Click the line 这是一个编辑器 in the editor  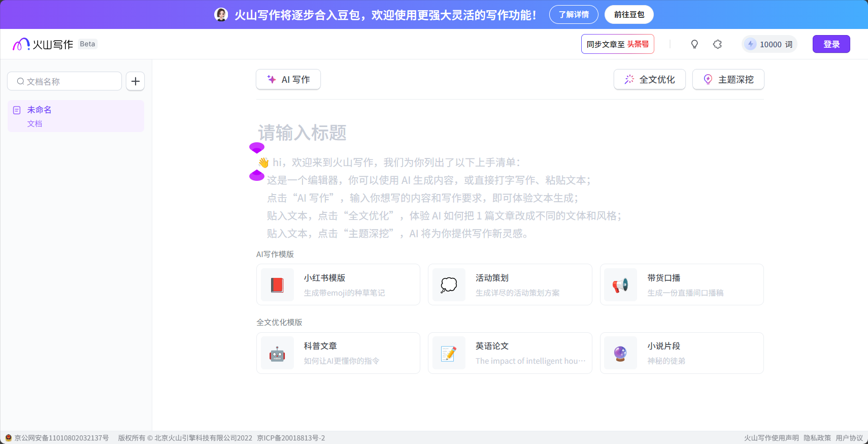[429, 180]
